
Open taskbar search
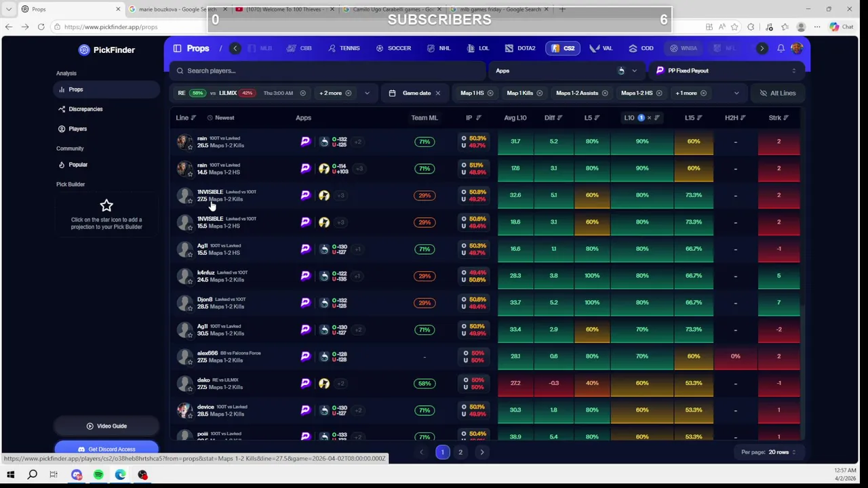click(32, 474)
